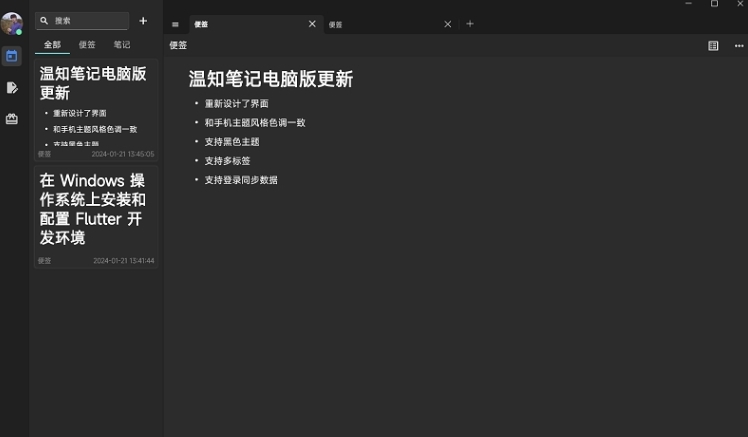Click bullet 支持登录同步数据 in editor

241,180
